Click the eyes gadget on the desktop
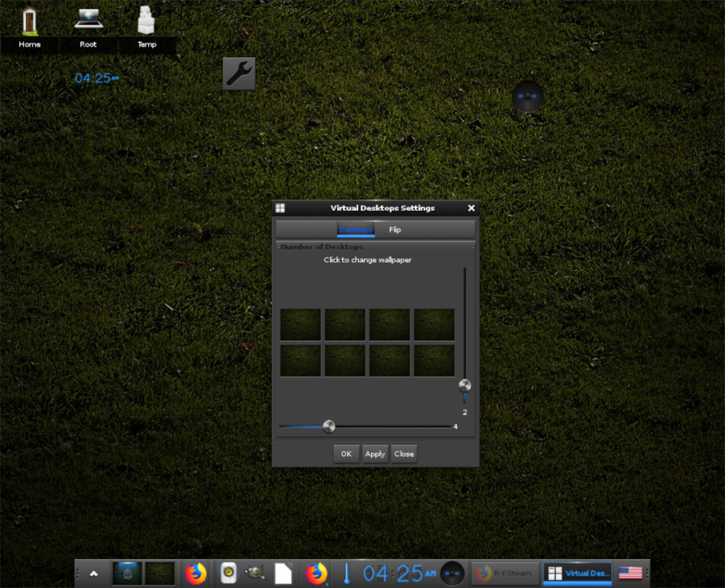Viewport: 725px width, 588px height. pyautogui.click(x=528, y=97)
